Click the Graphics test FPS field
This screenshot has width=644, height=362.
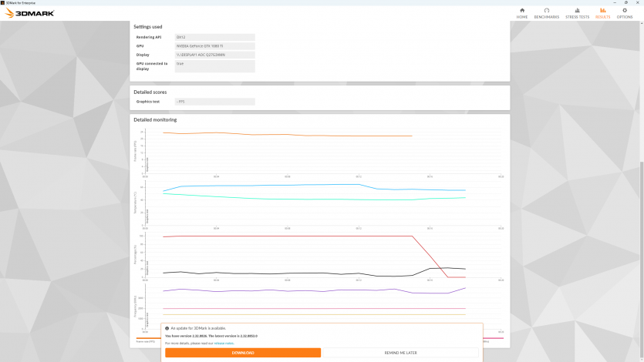[x=214, y=102]
